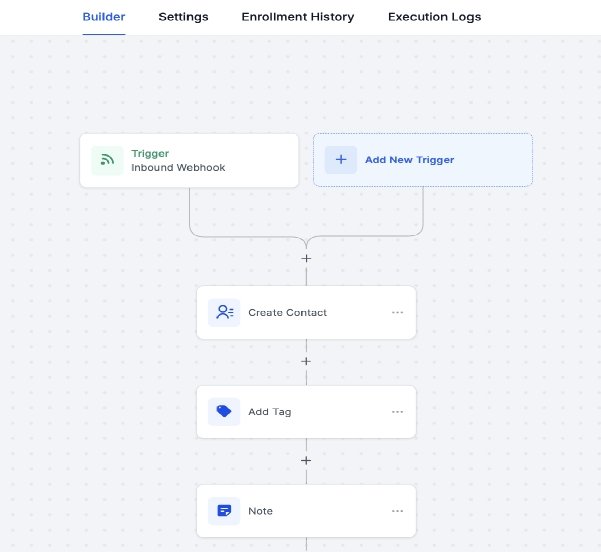
Task: Click the Add Tag tag icon
Action: tap(224, 411)
